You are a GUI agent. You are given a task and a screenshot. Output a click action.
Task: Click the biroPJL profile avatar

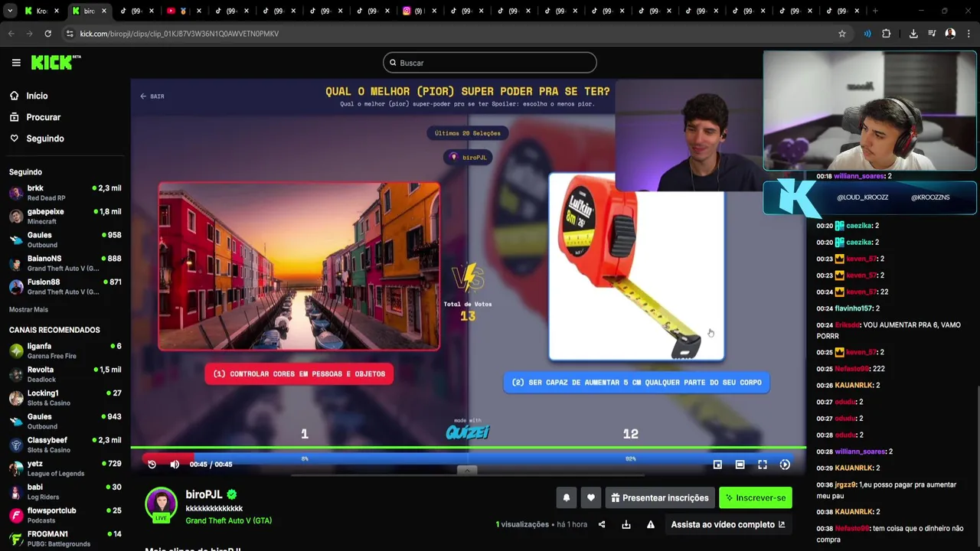pyautogui.click(x=162, y=504)
